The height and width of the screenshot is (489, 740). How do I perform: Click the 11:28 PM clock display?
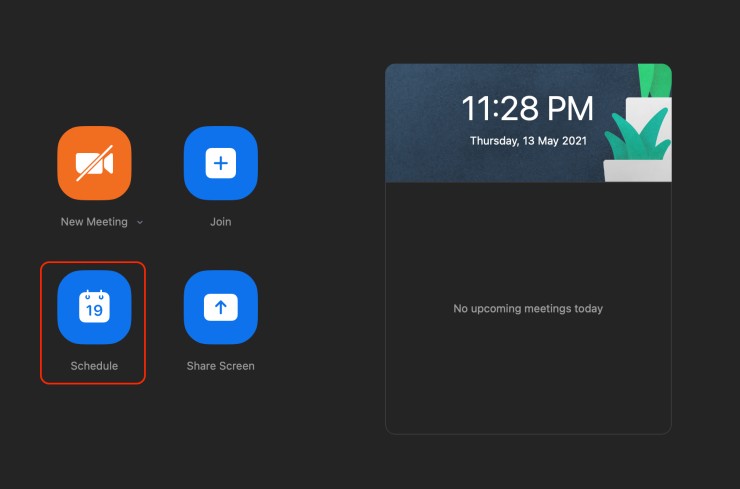pos(527,108)
